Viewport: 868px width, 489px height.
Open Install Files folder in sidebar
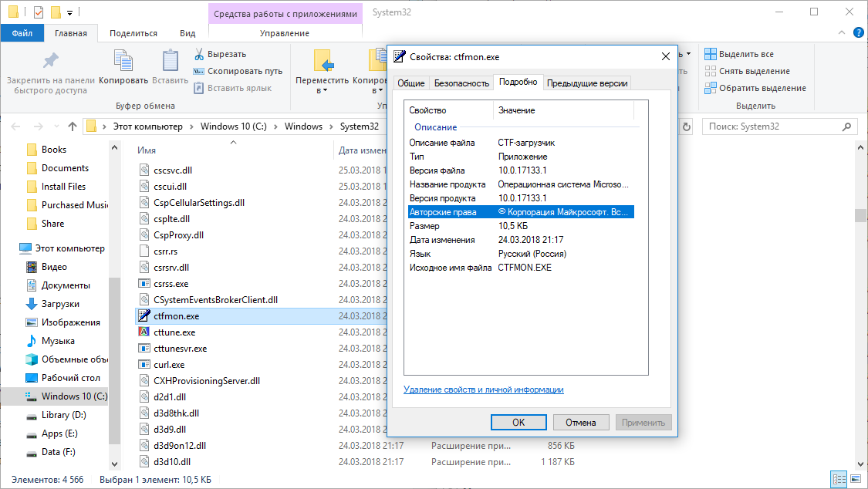click(63, 187)
